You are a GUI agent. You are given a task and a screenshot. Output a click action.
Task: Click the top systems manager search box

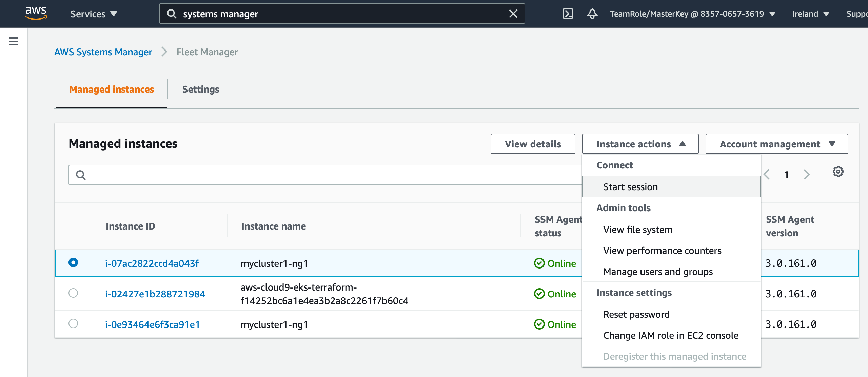coord(342,14)
